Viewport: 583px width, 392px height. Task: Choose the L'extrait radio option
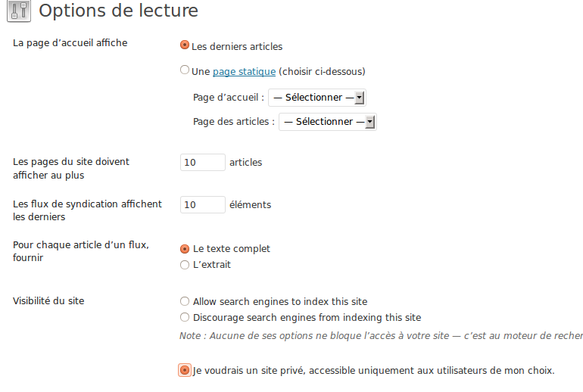tap(185, 265)
